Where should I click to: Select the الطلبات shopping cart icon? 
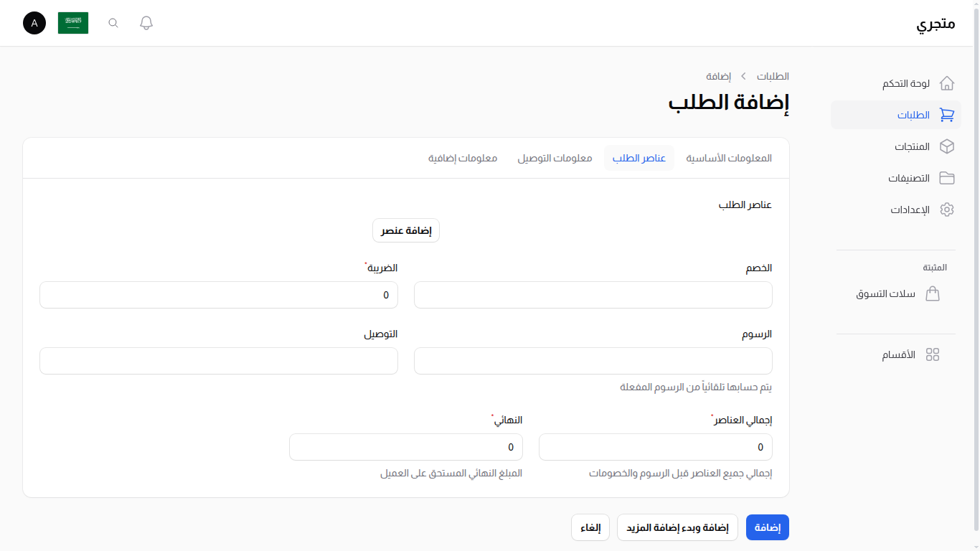point(947,115)
